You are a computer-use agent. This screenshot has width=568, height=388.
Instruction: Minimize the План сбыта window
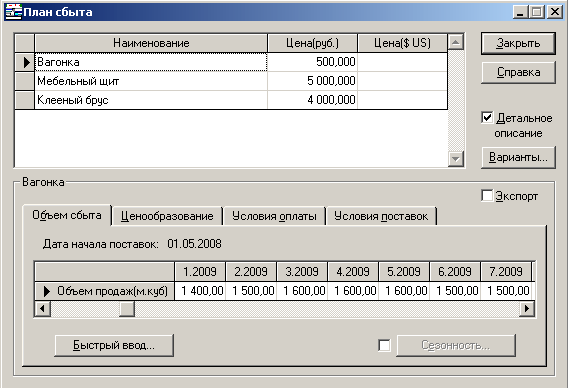click(x=520, y=12)
